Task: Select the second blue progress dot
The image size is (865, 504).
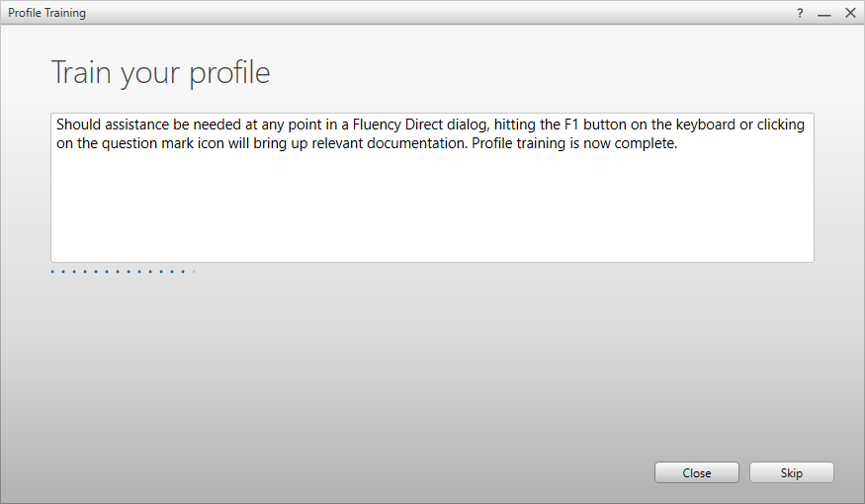Action: tap(63, 272)
